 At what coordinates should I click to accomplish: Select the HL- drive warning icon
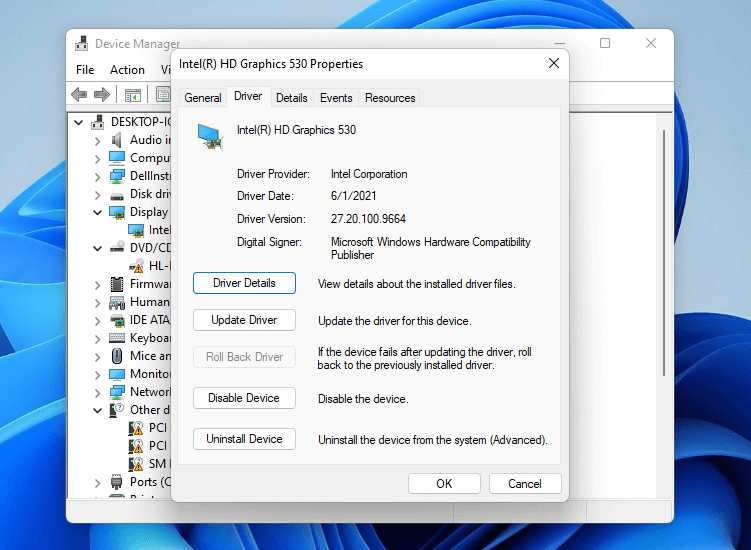pos(137,266)
